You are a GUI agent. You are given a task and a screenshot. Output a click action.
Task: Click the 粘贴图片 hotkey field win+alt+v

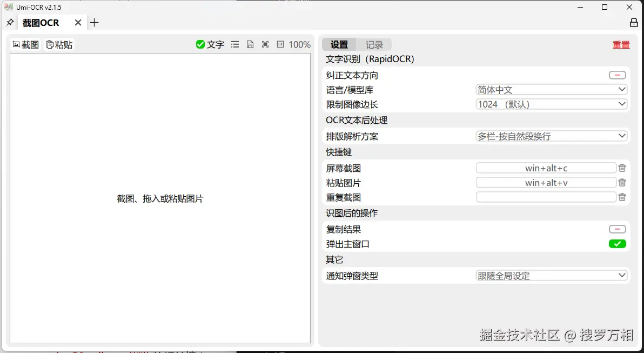click(546, 183)
